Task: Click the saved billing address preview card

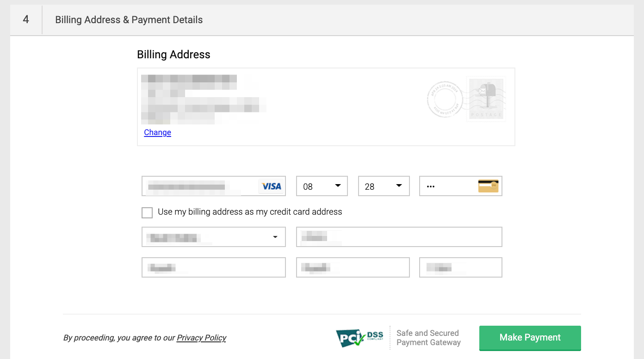Action: click(x=326, y=106)
